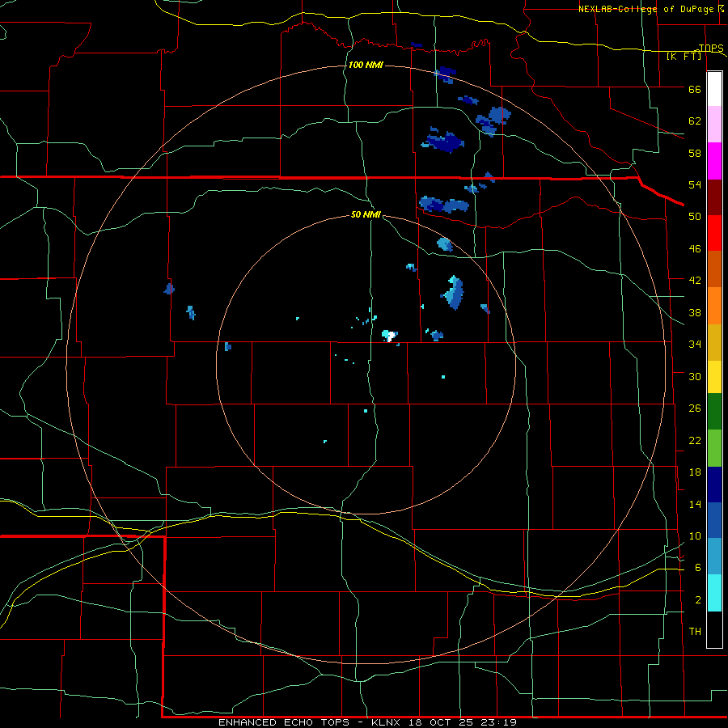This screenshot has height=728, width=728.
Task: Pick the bright orange legend band
Action: 714,306
